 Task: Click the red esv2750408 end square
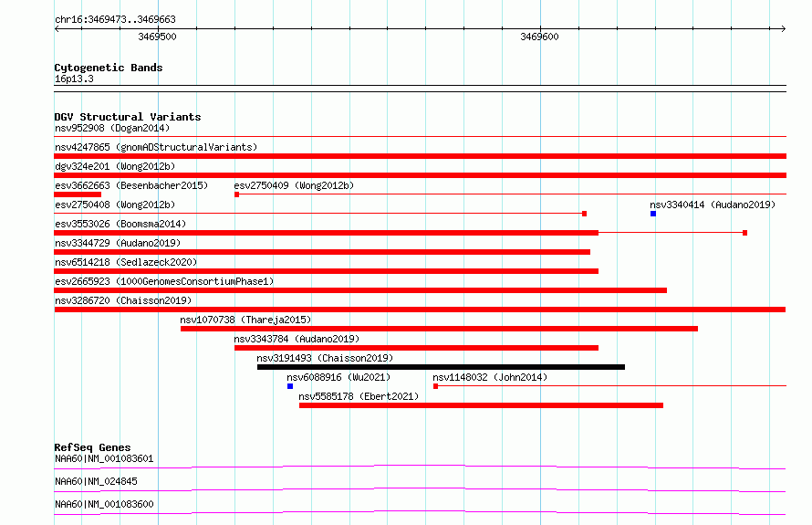584,214
